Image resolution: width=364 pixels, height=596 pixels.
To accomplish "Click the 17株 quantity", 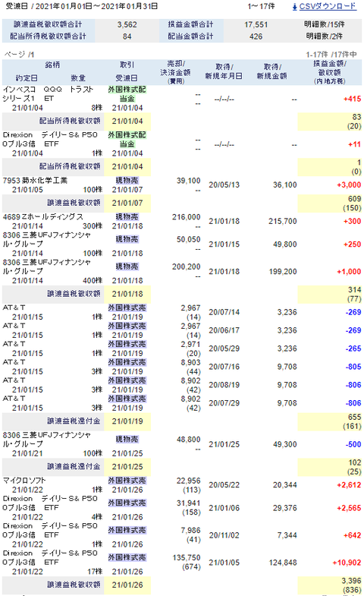I will pyautogui.click(x=95, y=572).
